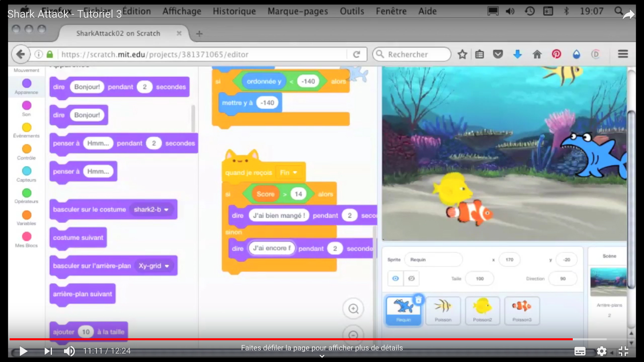Select the Apparence block category
The width and height of the screenshot is (644, 362).
point(27,86)
